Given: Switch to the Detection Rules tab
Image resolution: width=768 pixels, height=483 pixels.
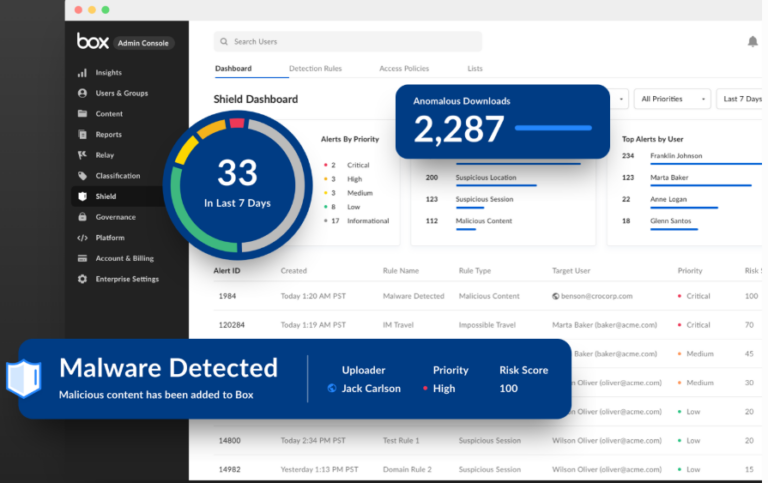Looking at the screenshot, I should 315,69.
